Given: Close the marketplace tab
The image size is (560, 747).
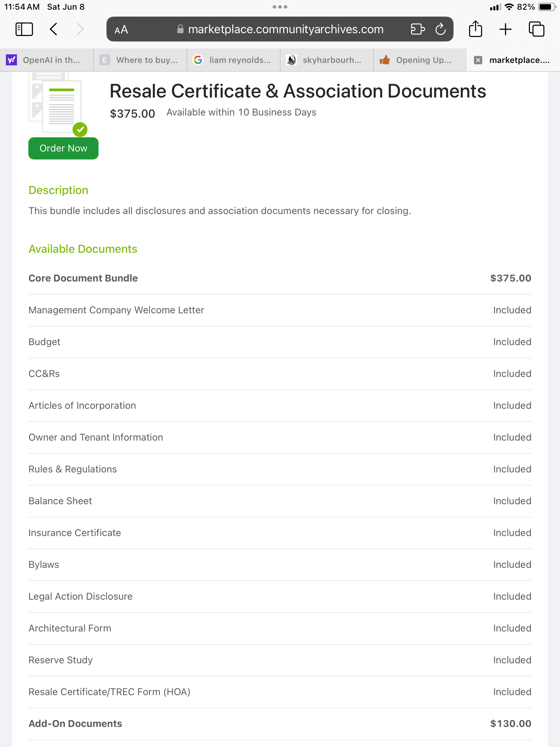Looking at the screenshot, I should point(478,60).
